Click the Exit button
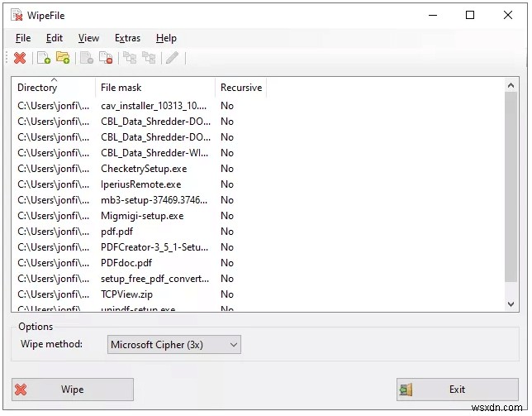Image resolution: width=532 pixels, height=416 pixels. point(458,390)
